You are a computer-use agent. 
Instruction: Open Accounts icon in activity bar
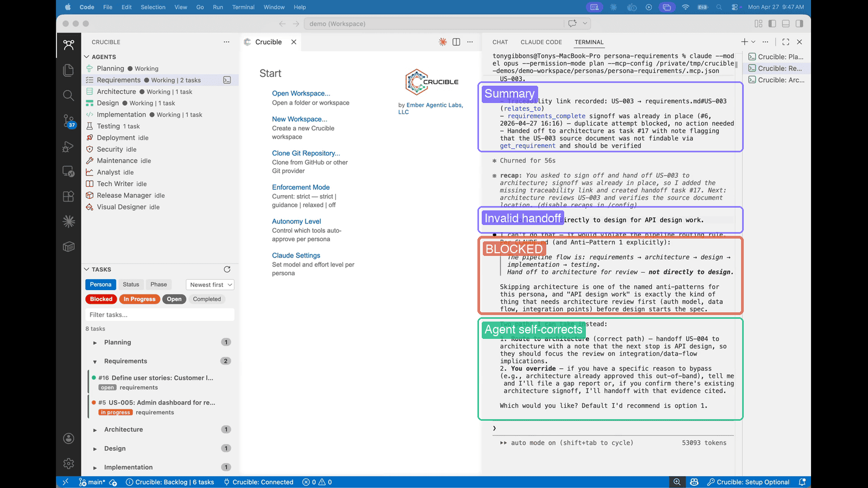click(x=68, y=438)
